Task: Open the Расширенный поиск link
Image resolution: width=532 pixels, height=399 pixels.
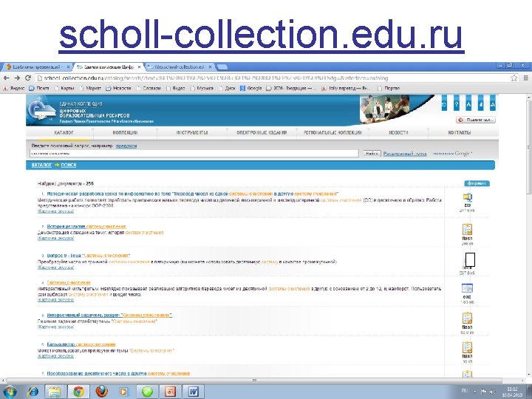Action: pos(405,154)
